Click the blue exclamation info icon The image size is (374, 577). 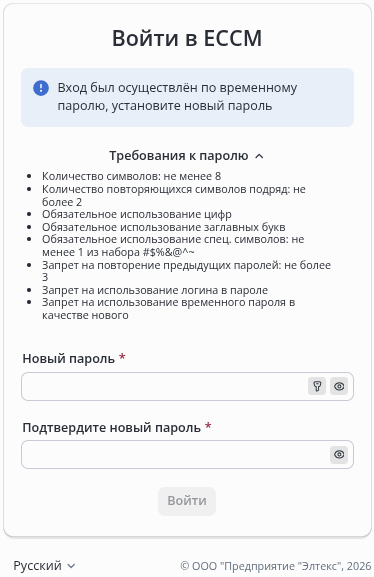(41, 88)
